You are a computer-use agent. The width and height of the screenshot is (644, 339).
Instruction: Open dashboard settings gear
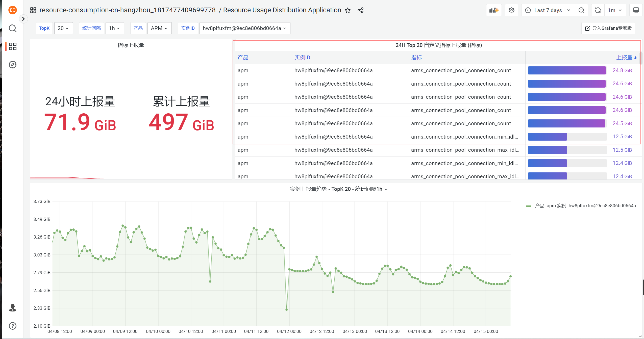[x=512, y=10]
